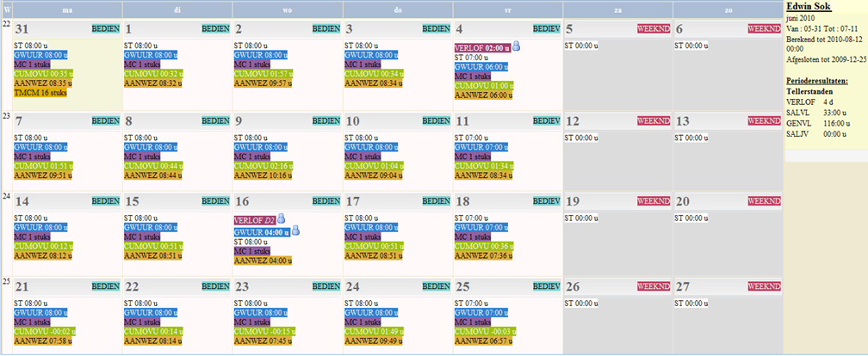Click the 'AANWEZ 07:36 u' entry
This screenshot has width=868, height=356.
(483, 255)
